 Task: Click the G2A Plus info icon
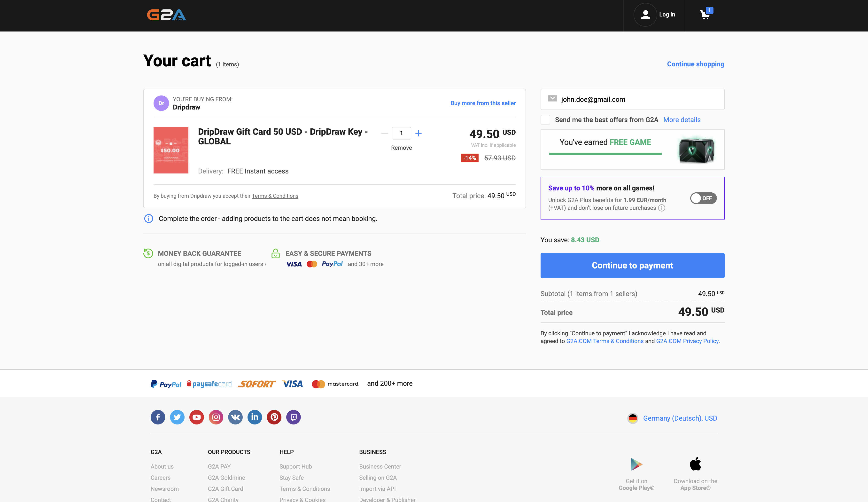(x=662, y=208)
